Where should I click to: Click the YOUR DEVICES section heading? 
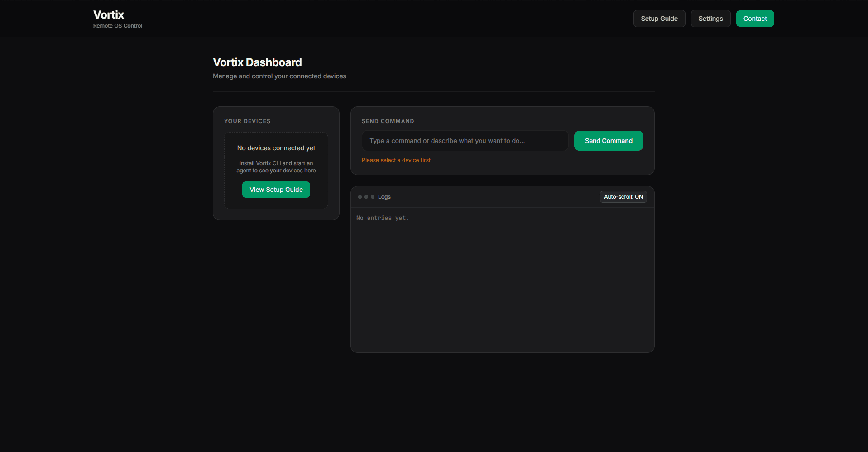coord(247,121)
